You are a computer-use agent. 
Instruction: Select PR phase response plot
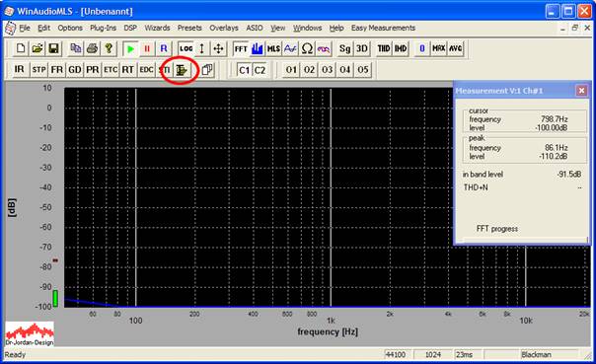(x=93, y=69)
